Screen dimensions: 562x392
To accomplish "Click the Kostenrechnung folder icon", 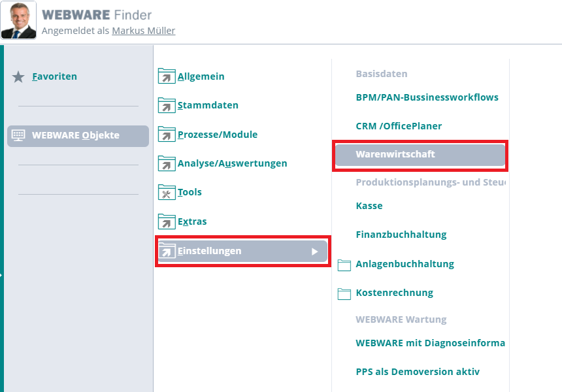I will 344,293.
